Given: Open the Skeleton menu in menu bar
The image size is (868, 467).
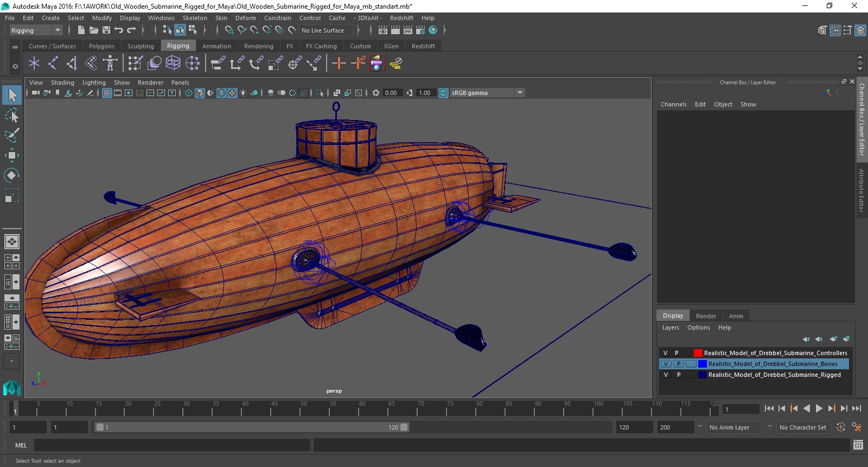Looking at the screenshot, I should pyautogui.click(x=195, y=18).
